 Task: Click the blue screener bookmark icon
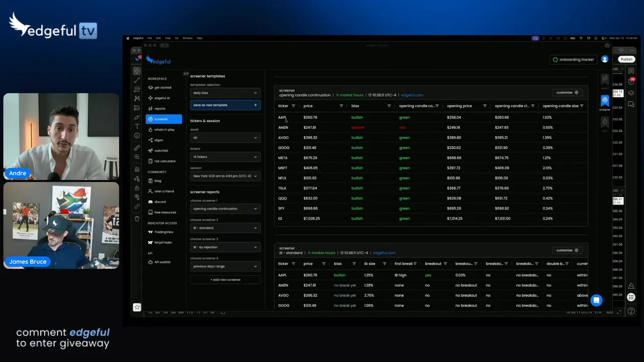coord(605,101)
